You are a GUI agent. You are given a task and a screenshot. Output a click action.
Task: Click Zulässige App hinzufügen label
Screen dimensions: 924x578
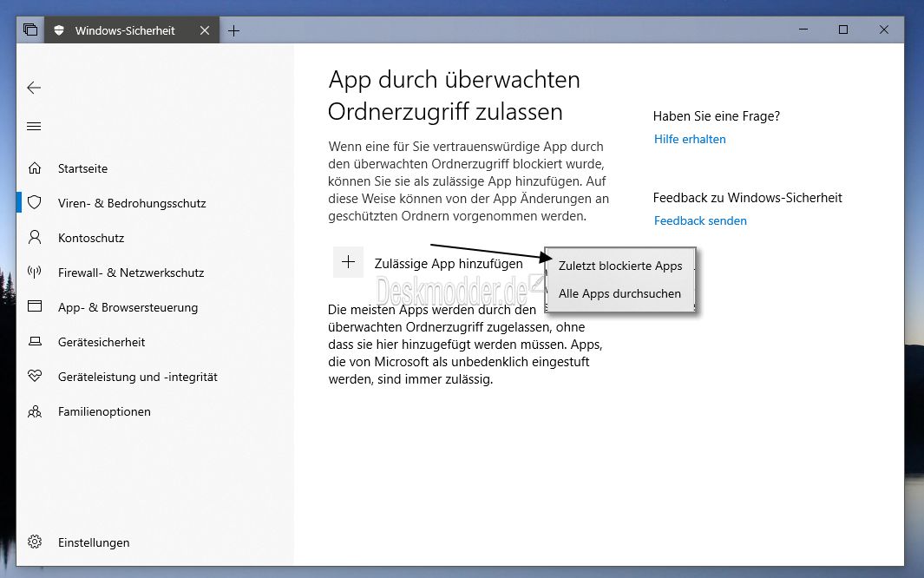tap(449, 264)
